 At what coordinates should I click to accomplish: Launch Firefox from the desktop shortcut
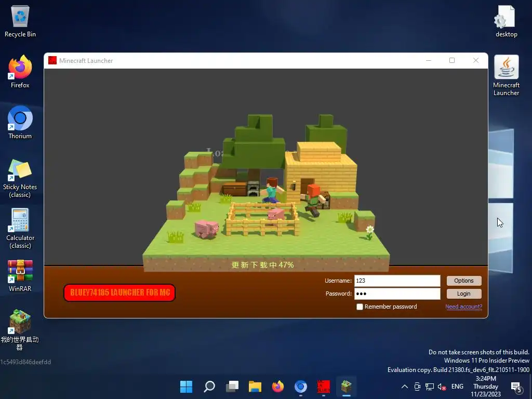click(20, 72)
